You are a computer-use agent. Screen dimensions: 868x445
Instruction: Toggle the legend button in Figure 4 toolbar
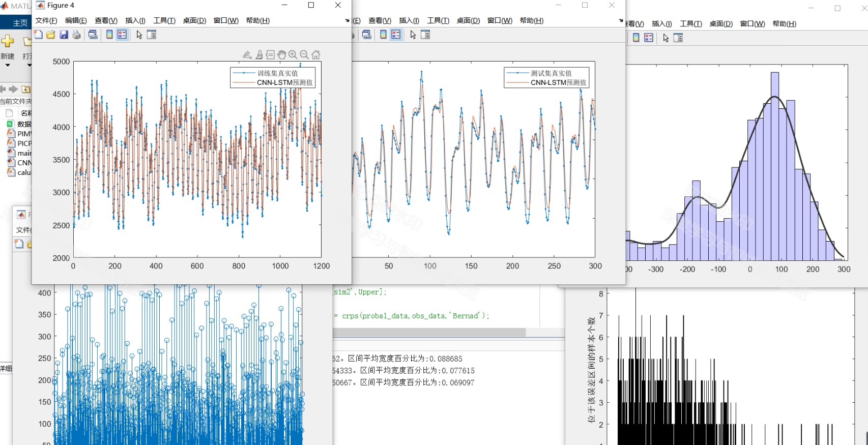122,35
